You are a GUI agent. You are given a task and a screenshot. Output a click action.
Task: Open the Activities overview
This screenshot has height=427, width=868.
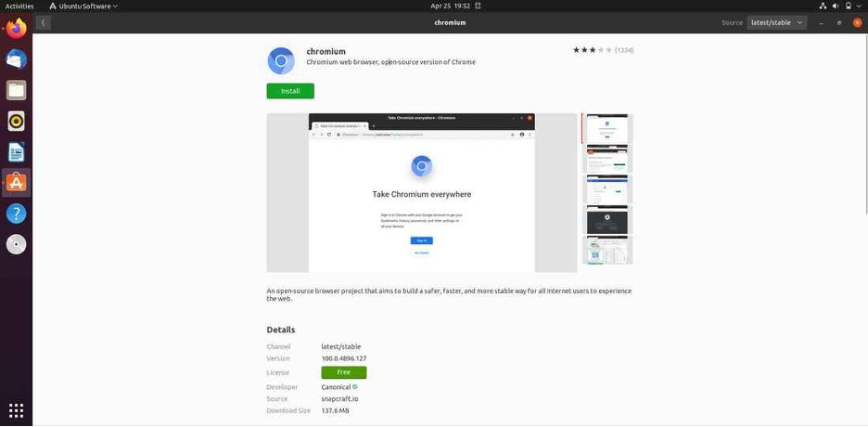click(x=19, y=6)
